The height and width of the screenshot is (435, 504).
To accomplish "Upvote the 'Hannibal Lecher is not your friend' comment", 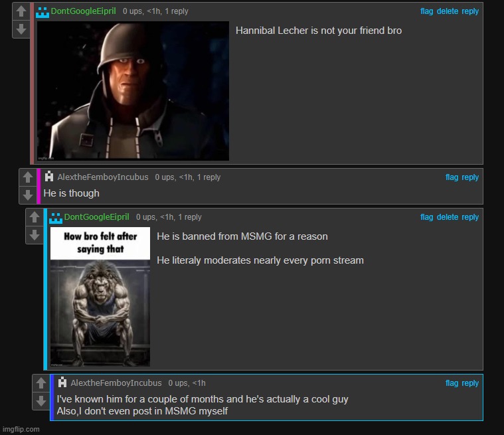I will pos(21,11).
